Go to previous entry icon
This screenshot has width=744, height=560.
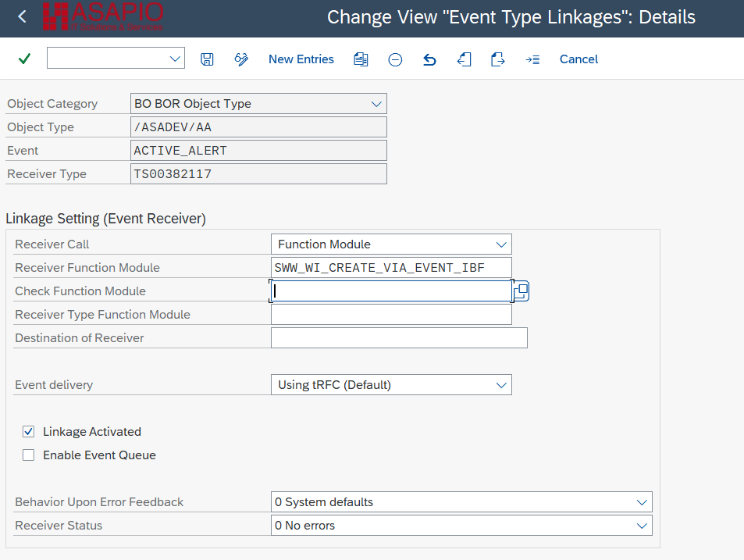click(464, 59)
